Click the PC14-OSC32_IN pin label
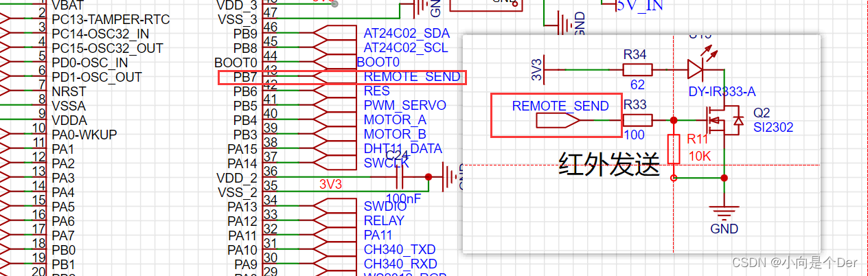 point(100,34)
